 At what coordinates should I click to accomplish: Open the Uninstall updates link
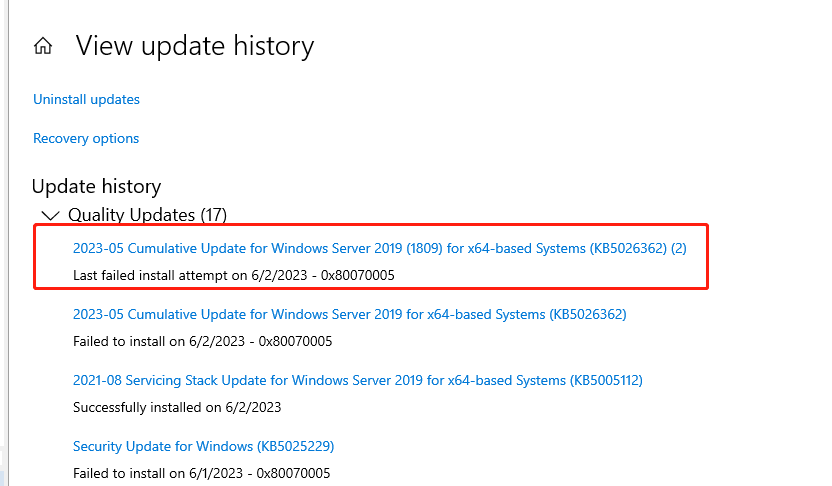pyautogui.click(x=86, y=99)
